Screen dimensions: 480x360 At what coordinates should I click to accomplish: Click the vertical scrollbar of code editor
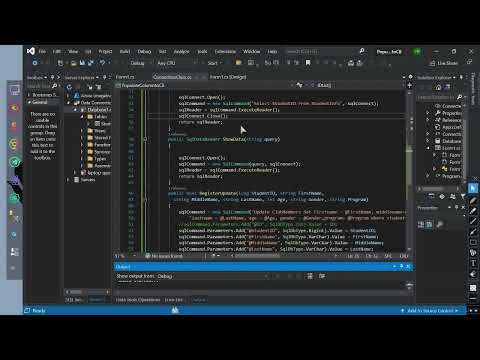click(x=409, y=170)
